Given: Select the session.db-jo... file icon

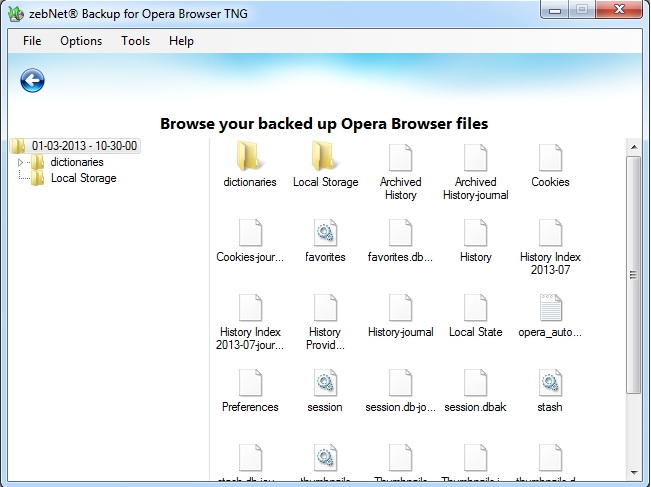Looking at the screenshot, I should [x=400, y=382].
